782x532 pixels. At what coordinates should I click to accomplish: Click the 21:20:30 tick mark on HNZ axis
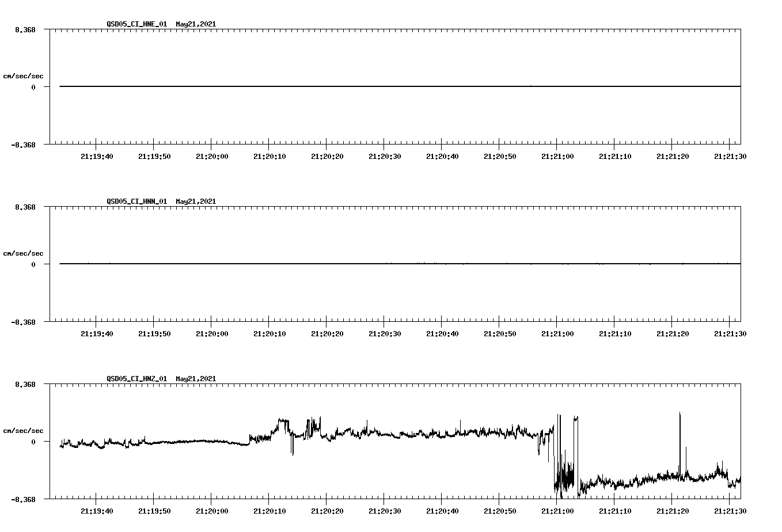point(385,500)
